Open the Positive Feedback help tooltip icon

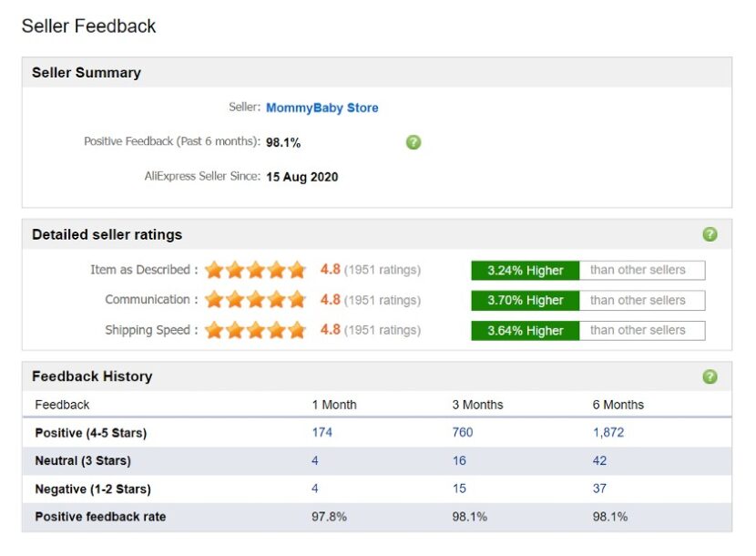413,142
